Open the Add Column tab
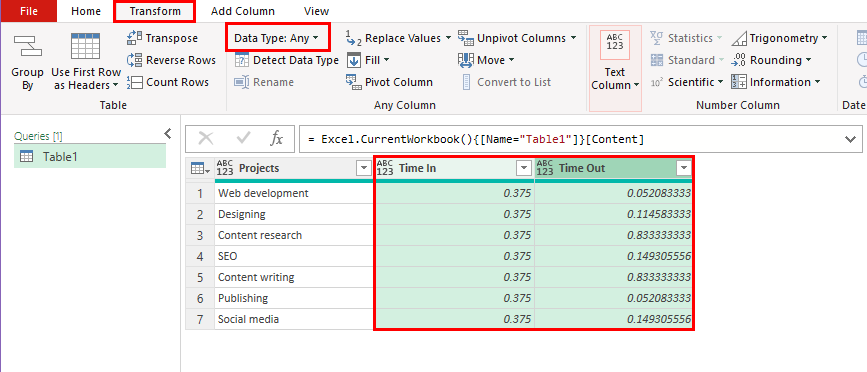 click(x=243, y=11)
